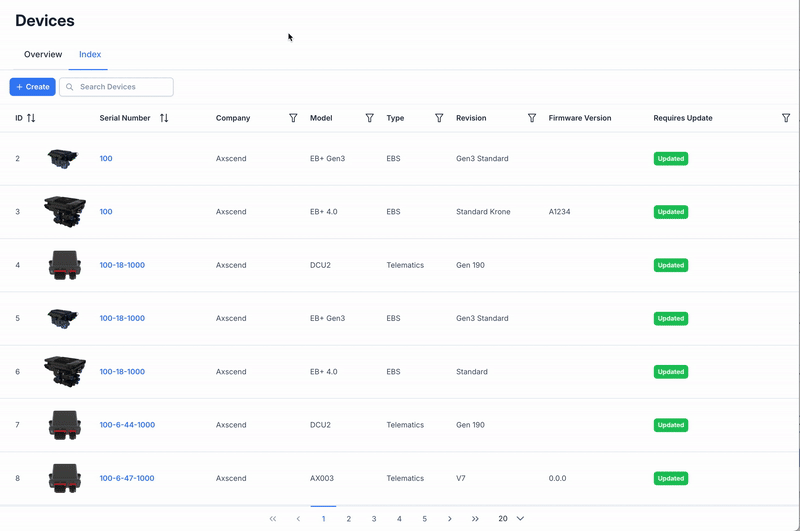Open the Type column filter
The width and height of the screenshot is (800, 531).
point(439,118)
